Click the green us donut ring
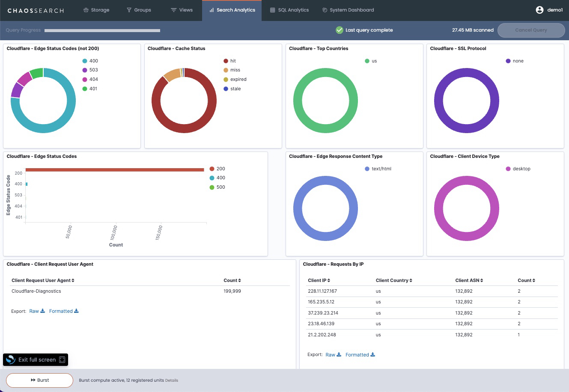The image size is (569, 392). (325, 128)
